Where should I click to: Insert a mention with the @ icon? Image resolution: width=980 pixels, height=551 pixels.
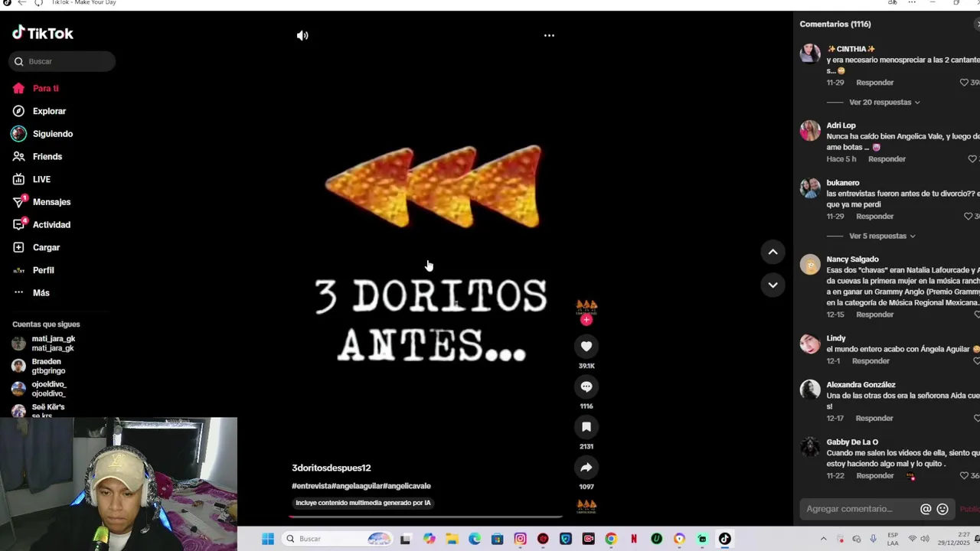tap(926, 509)
